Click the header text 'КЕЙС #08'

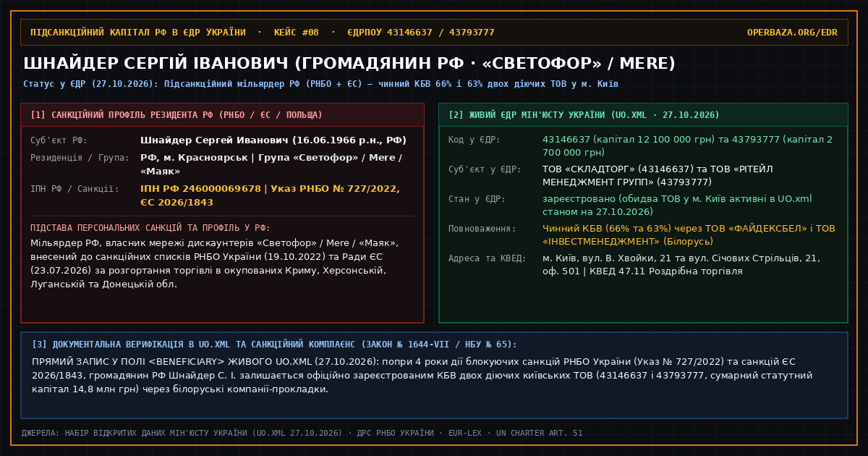tap(297, 33)
